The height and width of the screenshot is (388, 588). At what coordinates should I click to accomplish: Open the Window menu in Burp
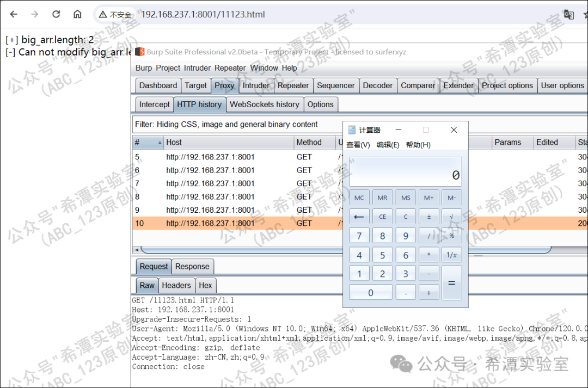click(264, 68)
